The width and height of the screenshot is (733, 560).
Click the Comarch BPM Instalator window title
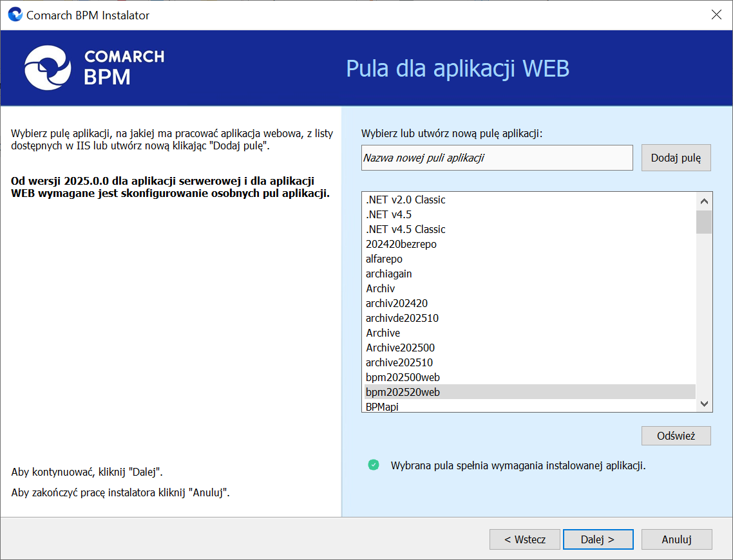pos(88,15)
